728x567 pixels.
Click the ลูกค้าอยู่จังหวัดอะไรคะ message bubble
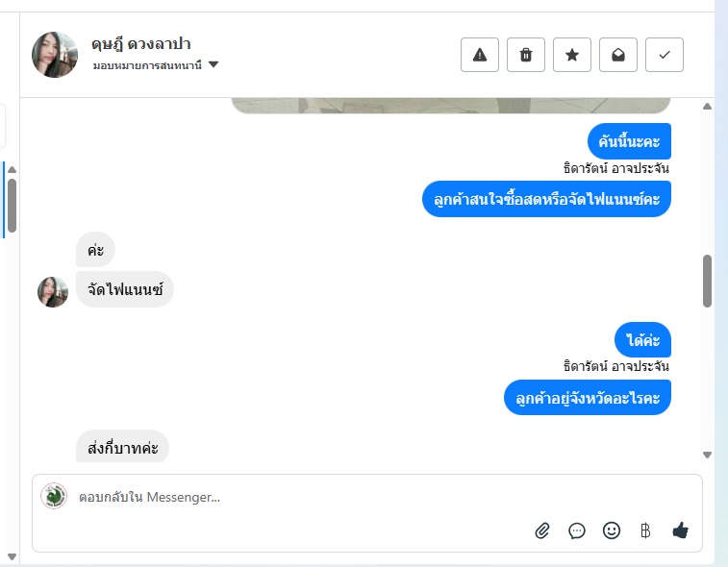point(587,397)
